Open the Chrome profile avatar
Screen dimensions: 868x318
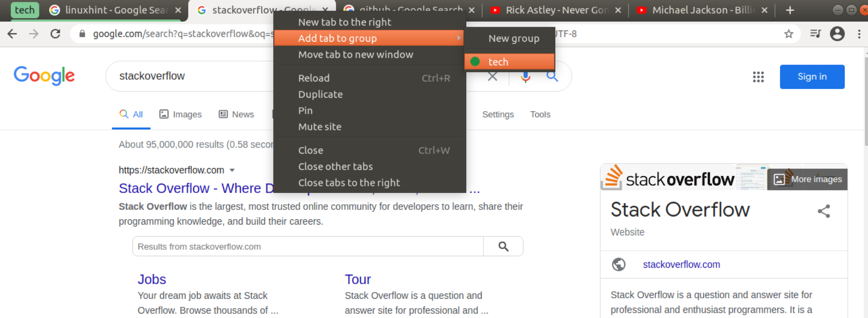tap(837, 34)
